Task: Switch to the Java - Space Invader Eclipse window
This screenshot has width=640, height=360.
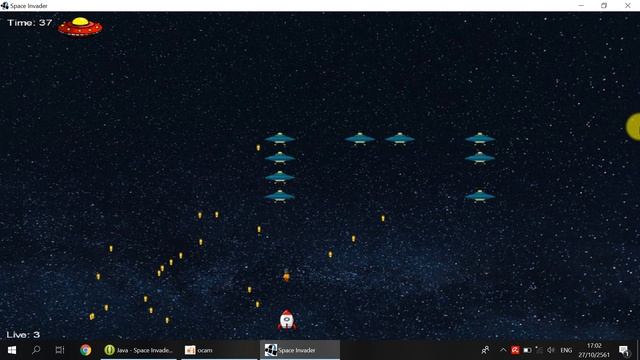Action: click(139, 350)
